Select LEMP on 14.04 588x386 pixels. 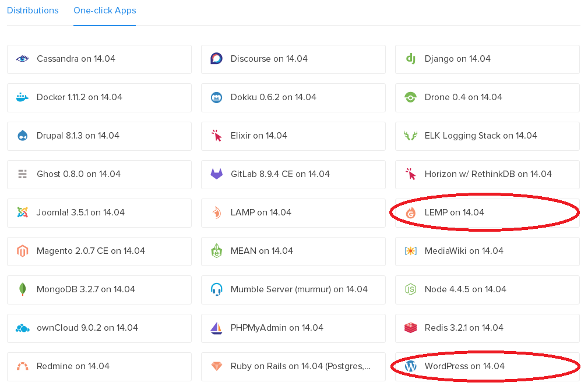click(488, 213)
